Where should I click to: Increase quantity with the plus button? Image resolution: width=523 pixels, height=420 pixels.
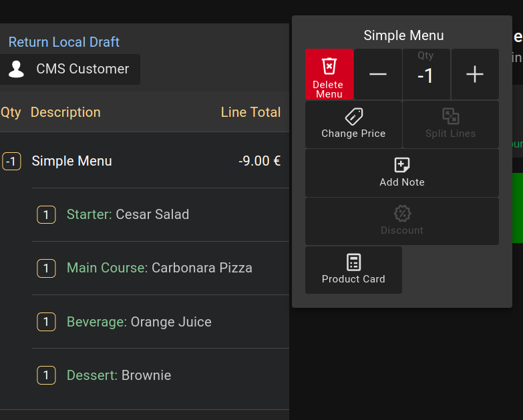coord(475,74)
